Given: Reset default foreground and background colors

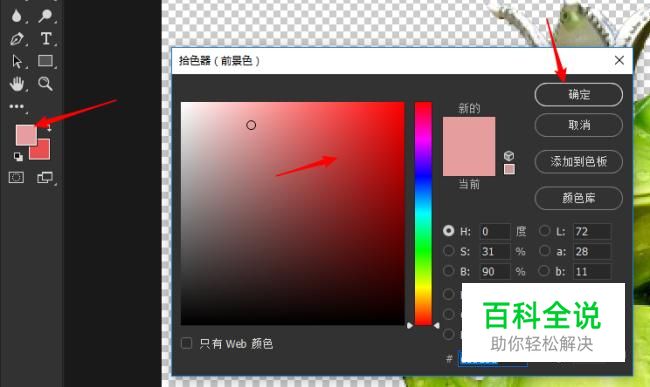Looking at the screenshot, I should (18, 156).
